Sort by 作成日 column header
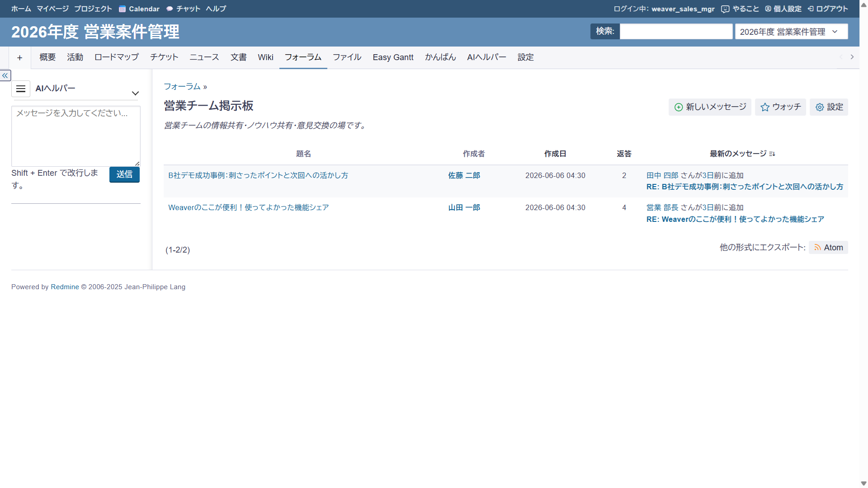Image resolution: width=868 pixels, height=488 pixels. [555, 154]
